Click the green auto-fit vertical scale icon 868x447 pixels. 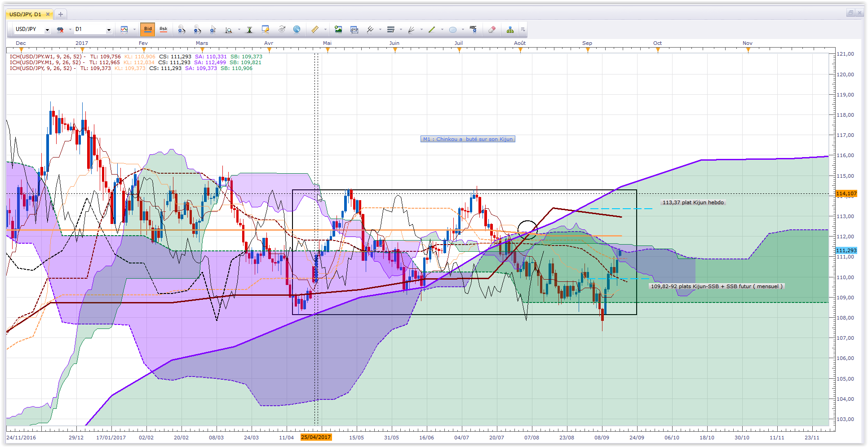[x=249, y=30]
